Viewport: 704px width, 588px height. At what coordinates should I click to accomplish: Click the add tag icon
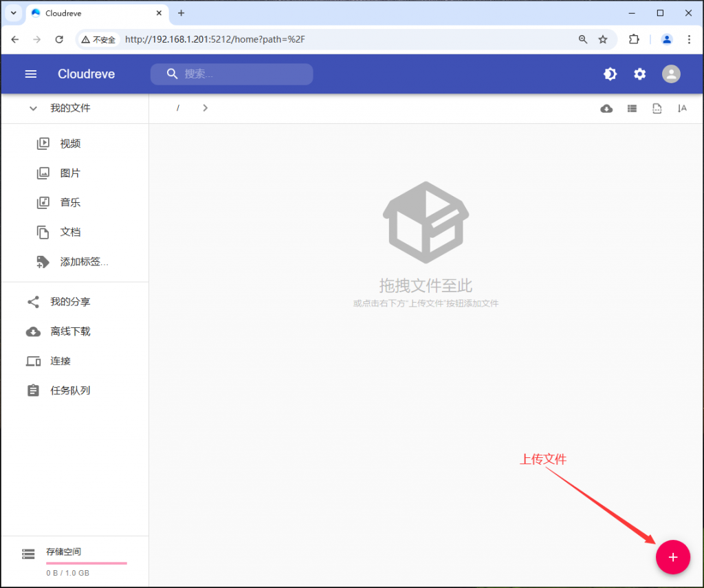coord(43,262)
